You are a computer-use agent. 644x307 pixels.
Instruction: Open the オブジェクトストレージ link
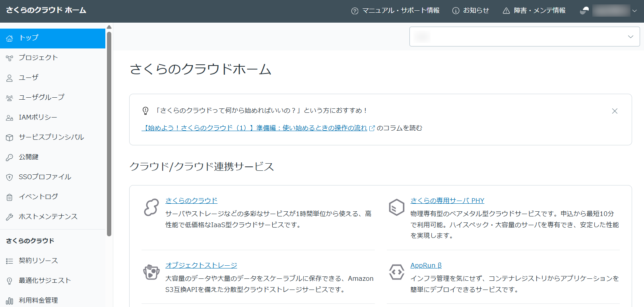201,265
